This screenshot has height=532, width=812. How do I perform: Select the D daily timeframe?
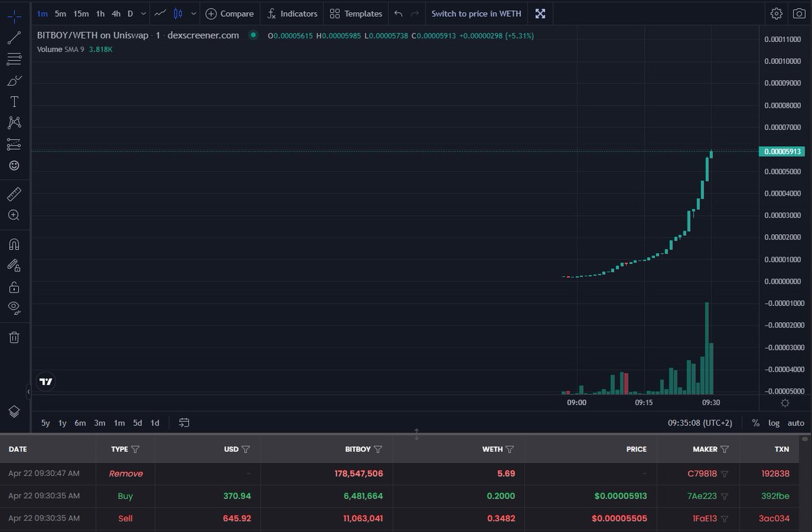[131, 14]
